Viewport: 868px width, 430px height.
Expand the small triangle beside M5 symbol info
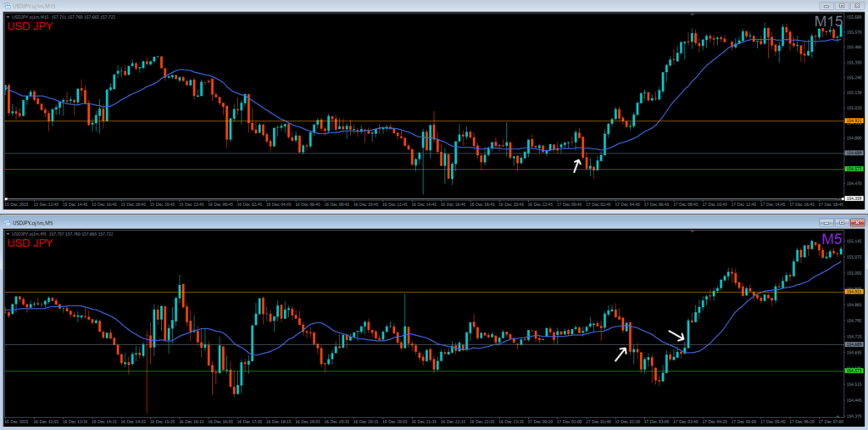click(7, 232)
